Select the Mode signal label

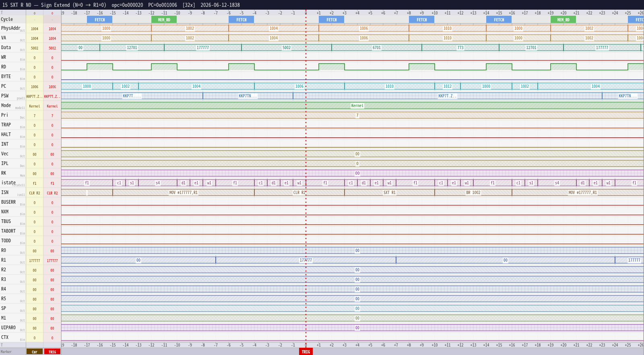tap(6, 105)
